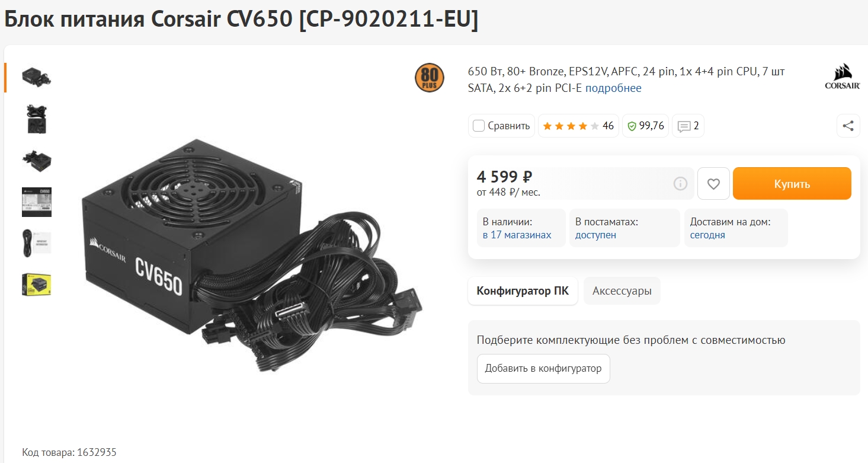
Task: Click the heart wishlist icon
Action: pyautogui.click(x=713, y=184)
